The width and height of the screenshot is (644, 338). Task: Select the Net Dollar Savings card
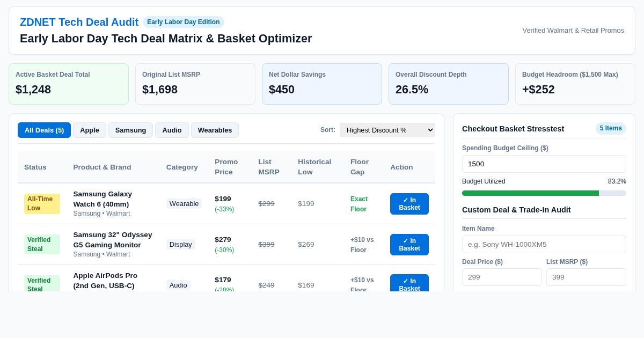[322, 84]
